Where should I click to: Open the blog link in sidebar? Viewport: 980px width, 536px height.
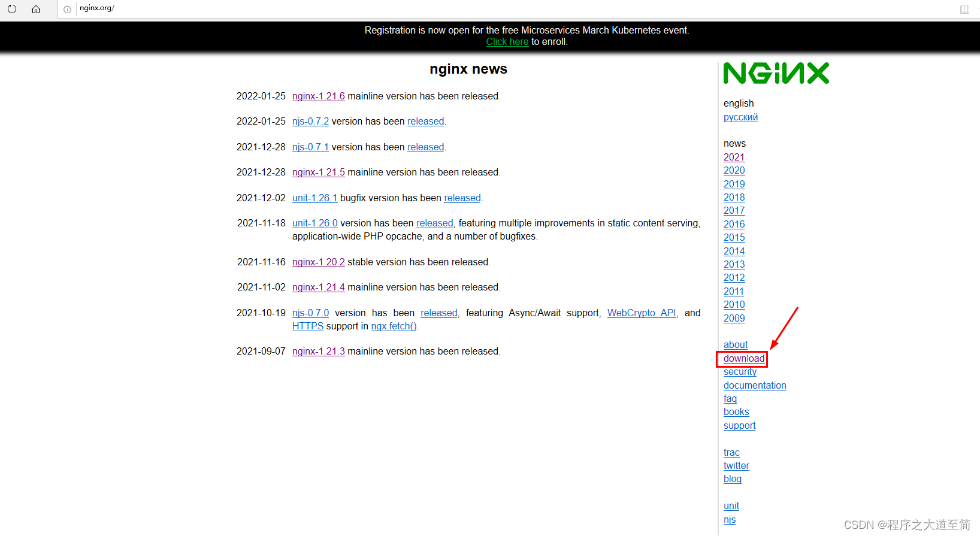(733, 479)
